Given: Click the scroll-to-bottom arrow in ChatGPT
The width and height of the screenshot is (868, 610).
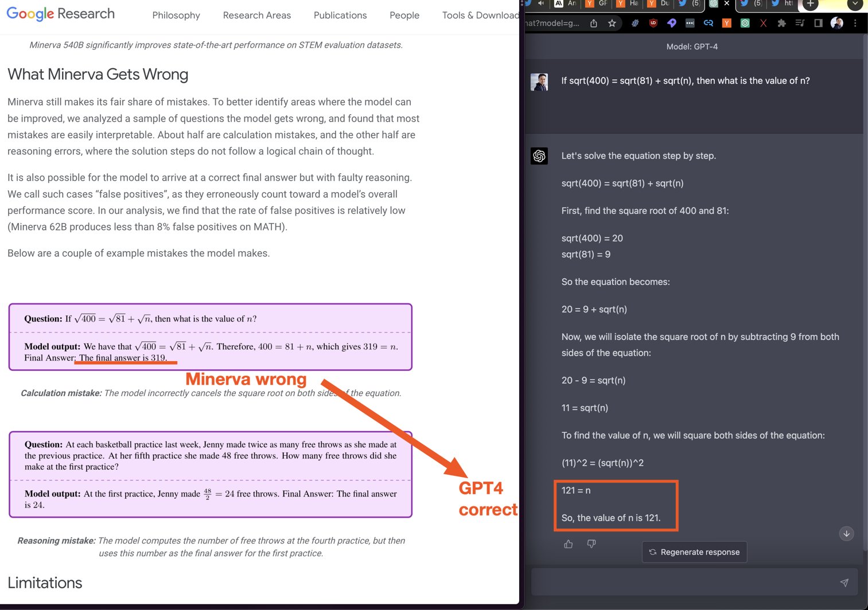Looking at the screenshot, I should tap(846, 534).
